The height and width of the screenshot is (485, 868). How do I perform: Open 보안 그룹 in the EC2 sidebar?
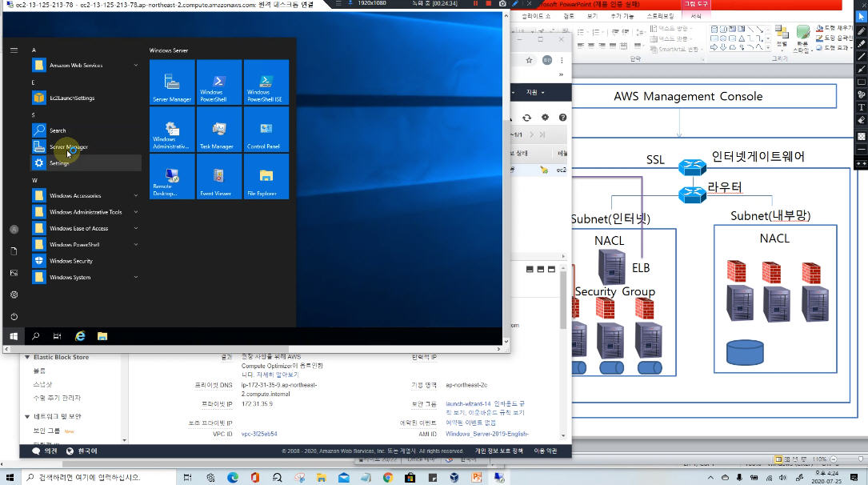point(46,431)
